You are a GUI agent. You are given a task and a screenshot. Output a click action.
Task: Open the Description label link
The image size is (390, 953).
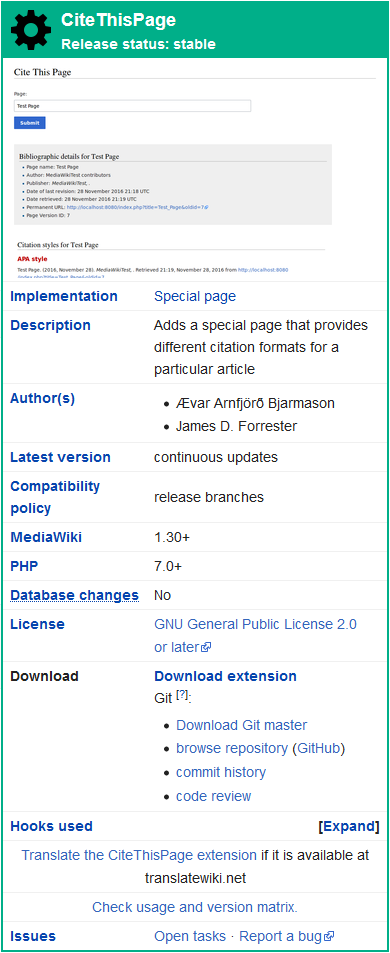(x=50, y=325)
